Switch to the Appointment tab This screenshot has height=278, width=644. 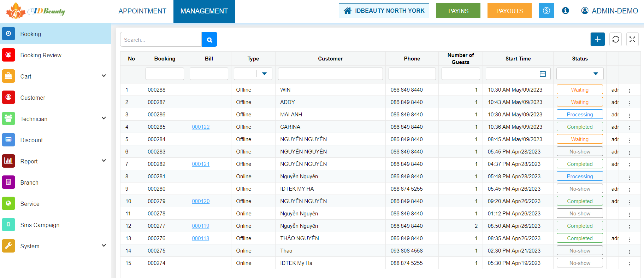coord(142,11)
